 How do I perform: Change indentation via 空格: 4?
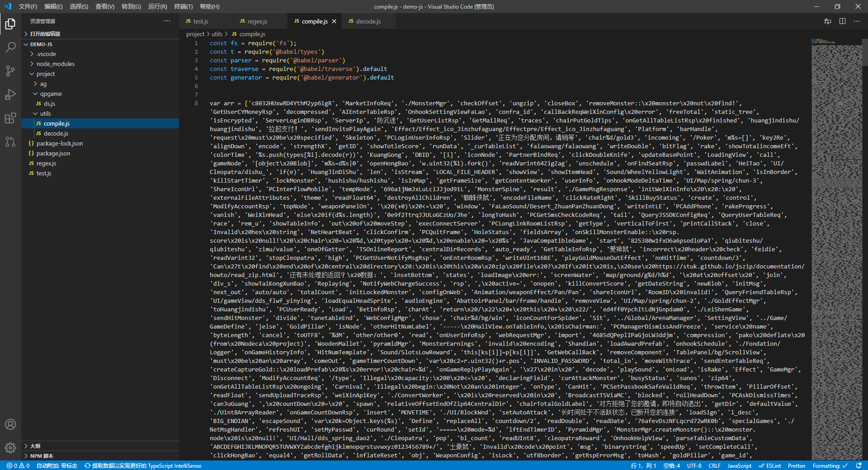(x=671, y=465)
